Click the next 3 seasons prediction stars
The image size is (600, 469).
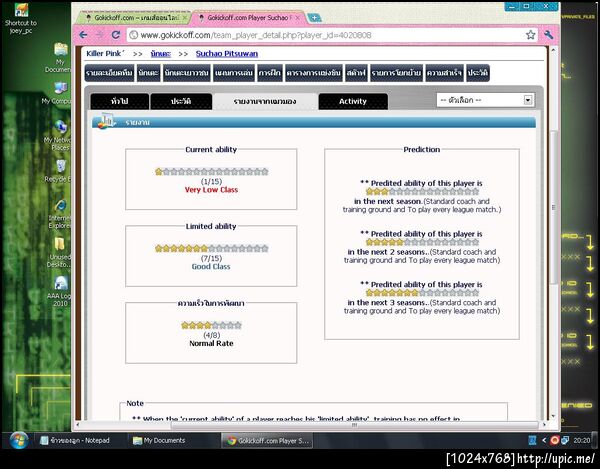pos(422,293)
